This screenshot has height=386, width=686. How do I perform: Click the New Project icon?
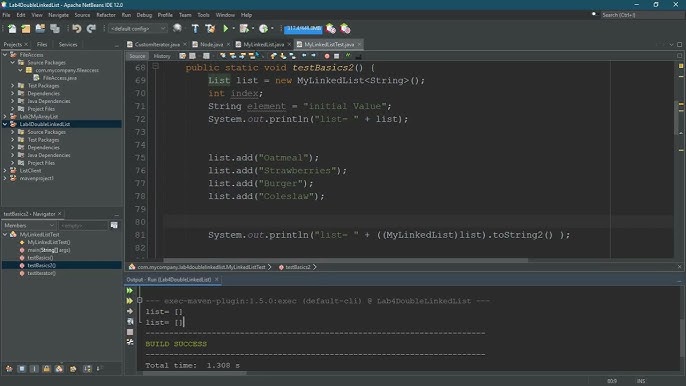tap(26, 29)
